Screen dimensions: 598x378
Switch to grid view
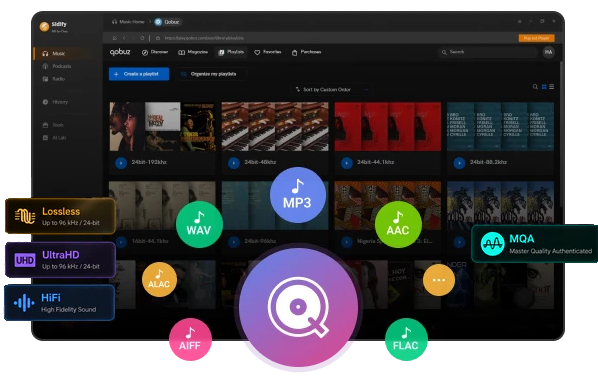pos(544,87)
